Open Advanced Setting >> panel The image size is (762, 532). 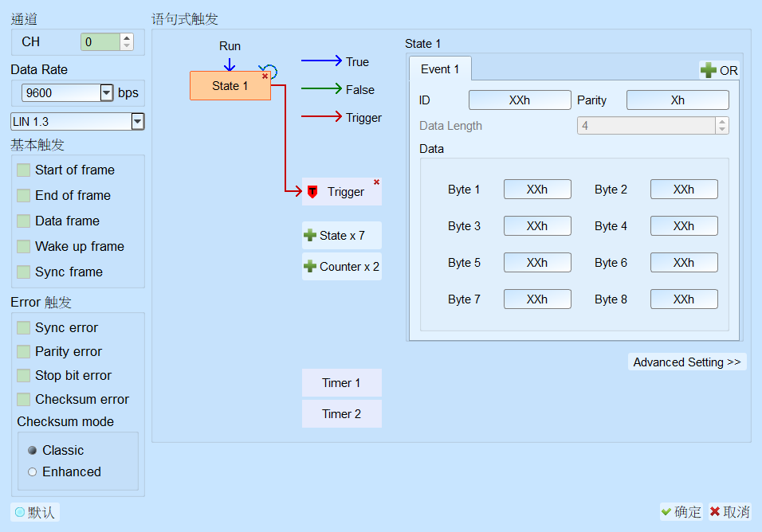[687, 362]
